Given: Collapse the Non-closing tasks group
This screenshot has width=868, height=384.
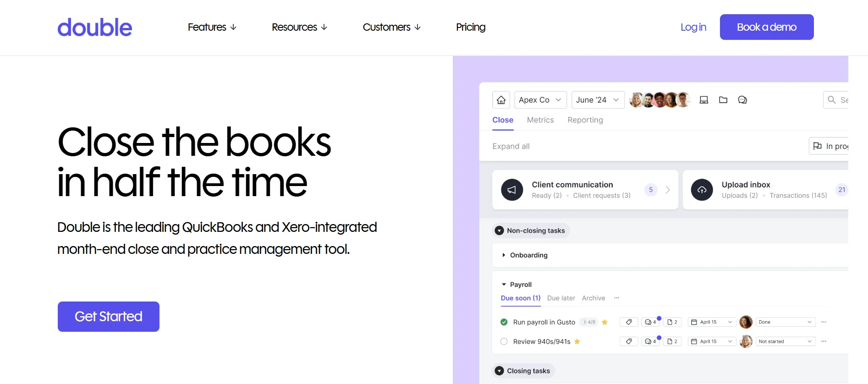Looking at the screenshot, I should (x=500, y=230).
